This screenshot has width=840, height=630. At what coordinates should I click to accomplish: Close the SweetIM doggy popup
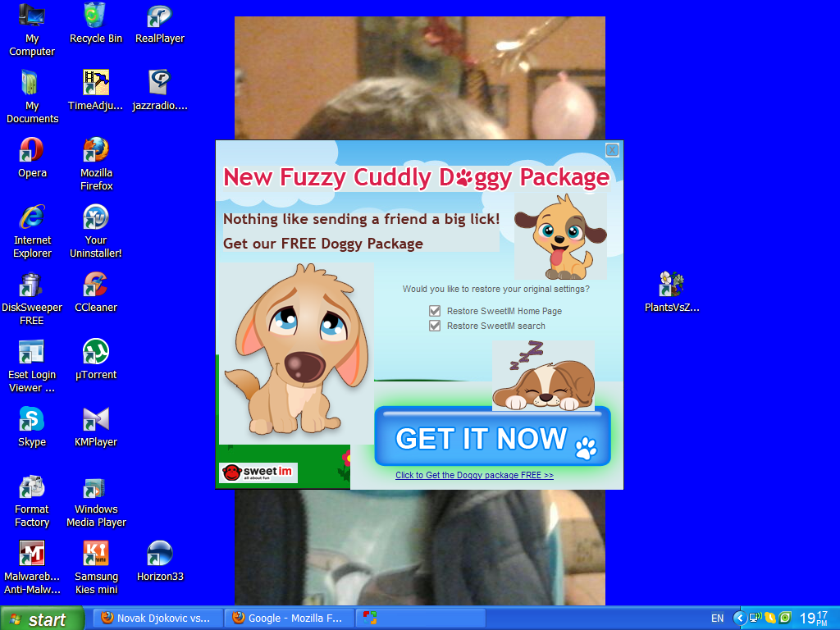coord(612,150)
